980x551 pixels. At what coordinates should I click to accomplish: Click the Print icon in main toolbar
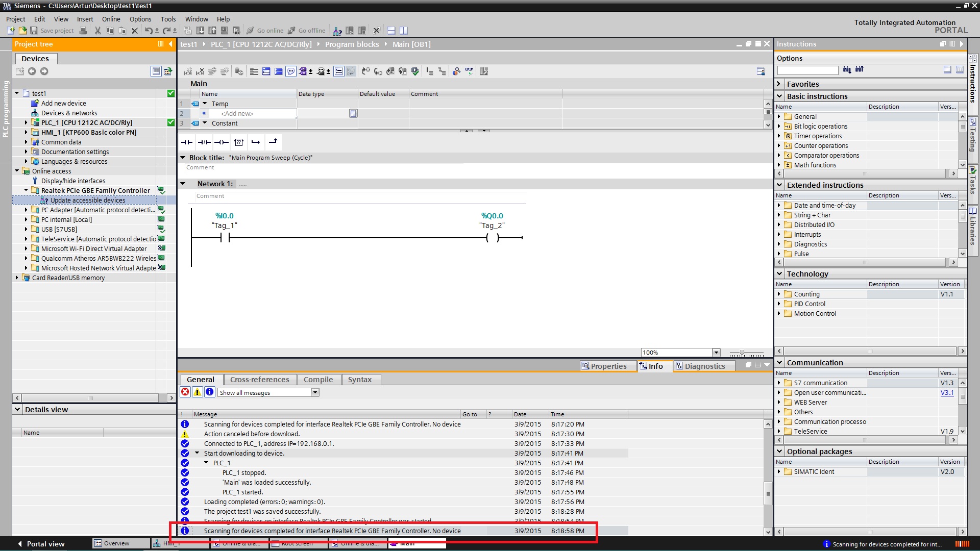[x=83, y=31]
